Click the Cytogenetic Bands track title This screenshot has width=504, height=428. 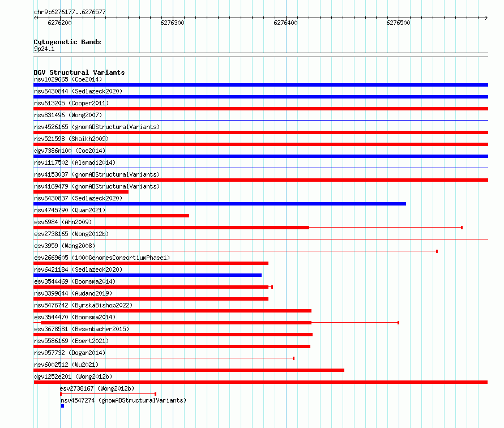[x=67, y=42]
